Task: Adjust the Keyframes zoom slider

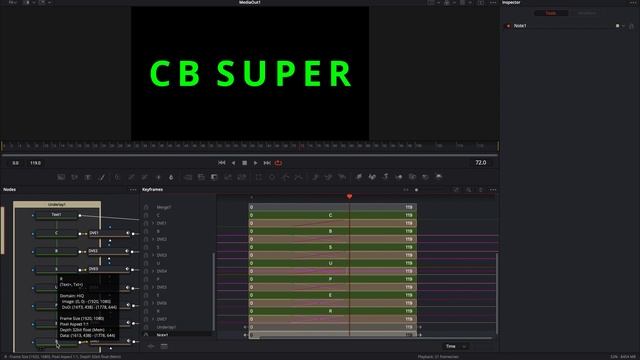Action: click(x=416, y=190)
